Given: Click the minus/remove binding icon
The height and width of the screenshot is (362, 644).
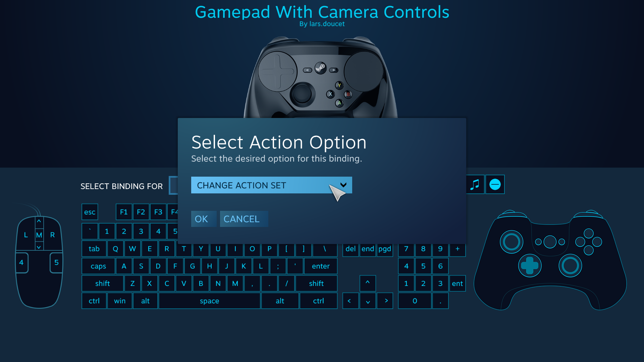Looking at the screenshot, I should pos(495,184).
